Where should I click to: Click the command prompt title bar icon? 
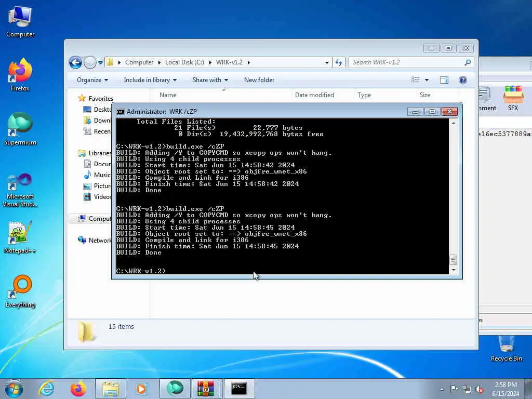pyautogui.click(x=120, y=112)
